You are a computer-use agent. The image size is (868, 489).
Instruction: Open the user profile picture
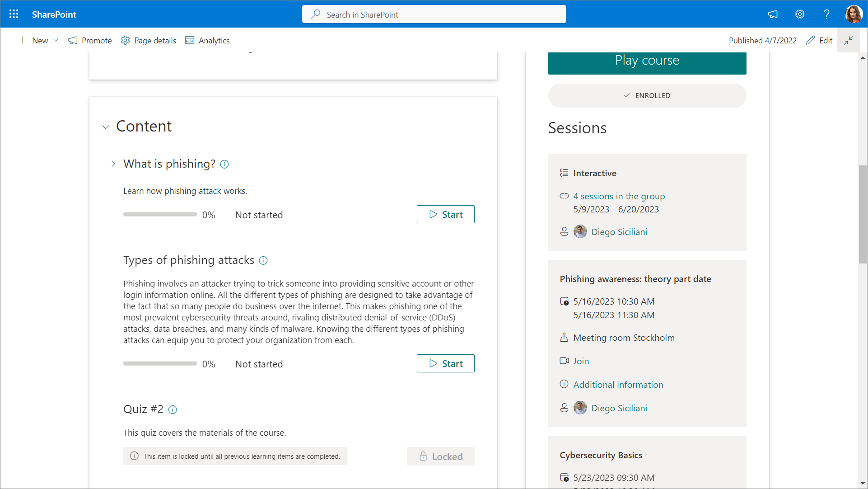(x=854, y=14)
